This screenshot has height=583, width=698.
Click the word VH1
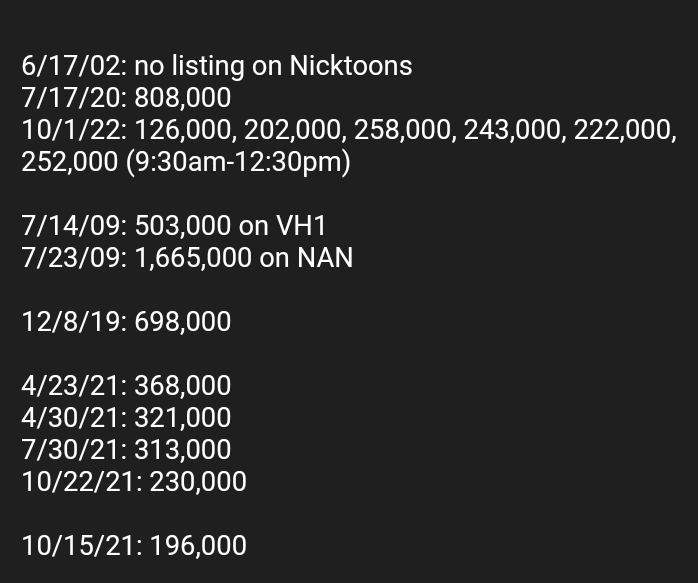[x=301, y=226]
